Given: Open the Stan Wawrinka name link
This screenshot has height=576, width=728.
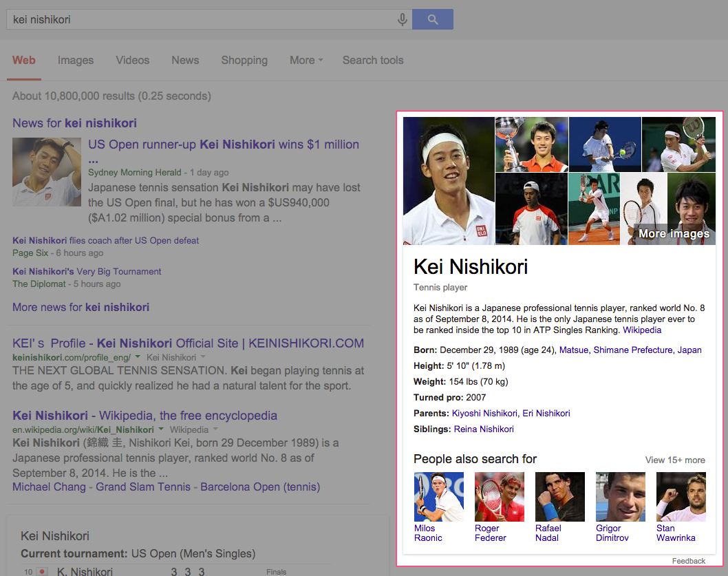Looking at the screenshot, I should tap(676, 533).
